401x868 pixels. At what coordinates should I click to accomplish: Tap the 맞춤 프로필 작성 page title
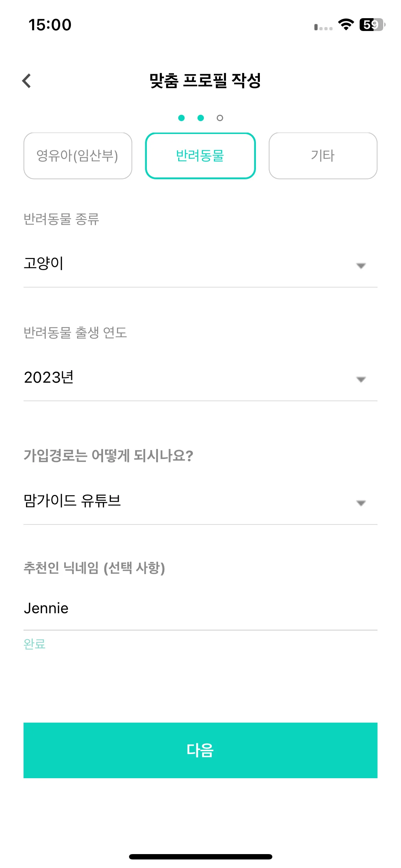click(205, 81)
